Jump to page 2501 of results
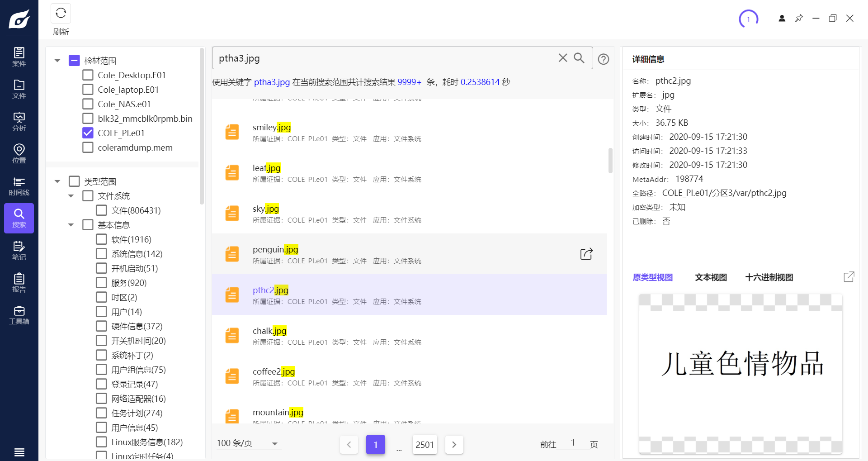 425,445
